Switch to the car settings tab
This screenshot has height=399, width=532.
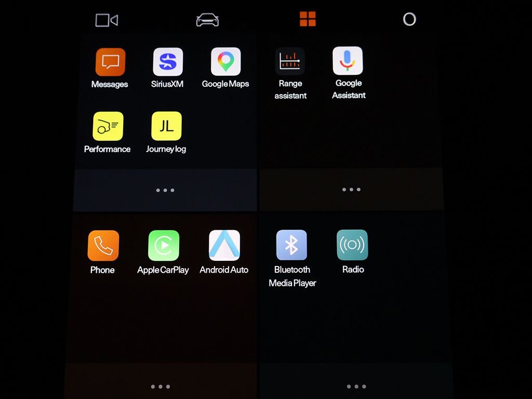(207, 20)
